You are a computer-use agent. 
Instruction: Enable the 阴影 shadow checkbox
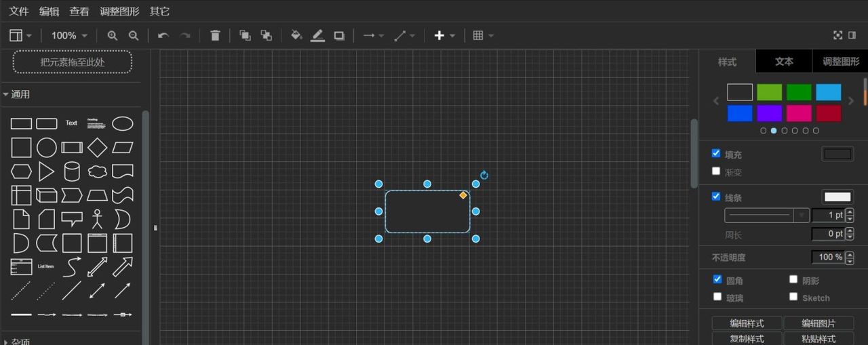[793, 279]
